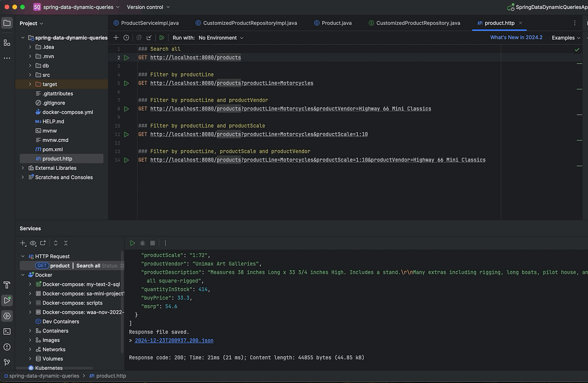Run all requests in product.http file
The width and height of the screenshot is (588, 383).
point(162,37)
